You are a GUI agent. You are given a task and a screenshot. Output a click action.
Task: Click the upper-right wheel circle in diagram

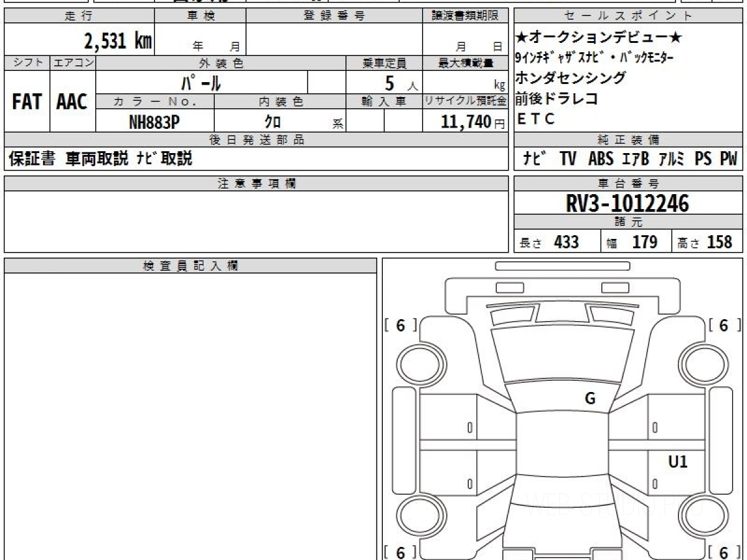(x=702, y=364)
